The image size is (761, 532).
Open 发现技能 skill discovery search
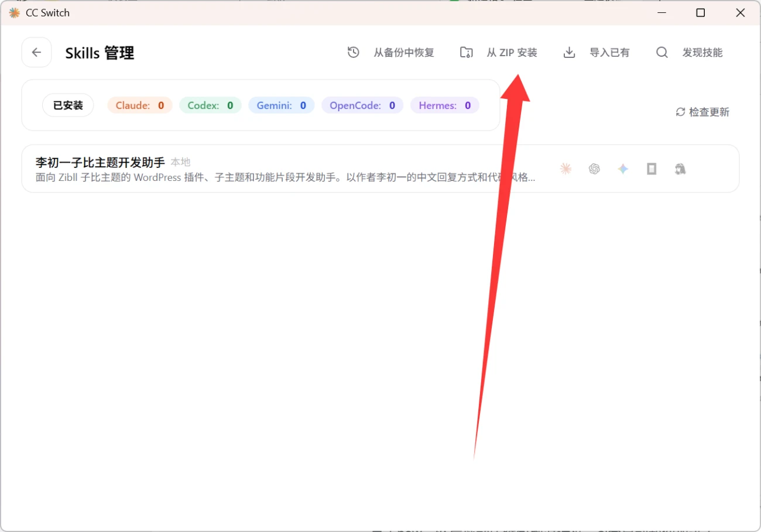pos(689,53)
